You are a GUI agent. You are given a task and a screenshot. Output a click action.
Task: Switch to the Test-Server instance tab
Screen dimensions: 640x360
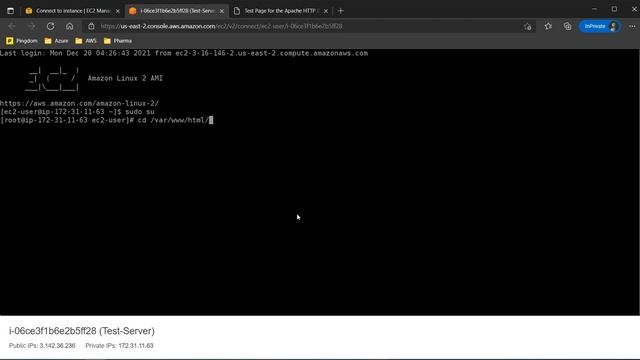point(176,11)
